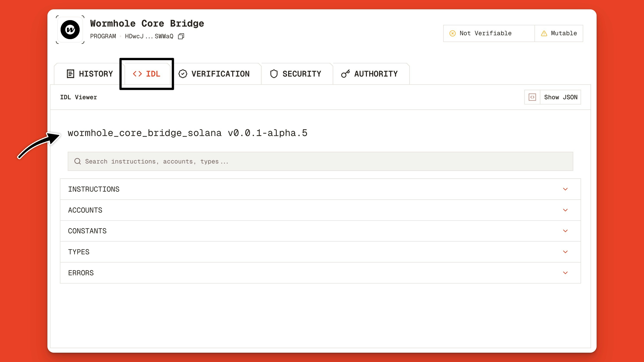Screen dimensions: 644x362
Task: Click the Security shield icon
Action: tap(274, 74)
